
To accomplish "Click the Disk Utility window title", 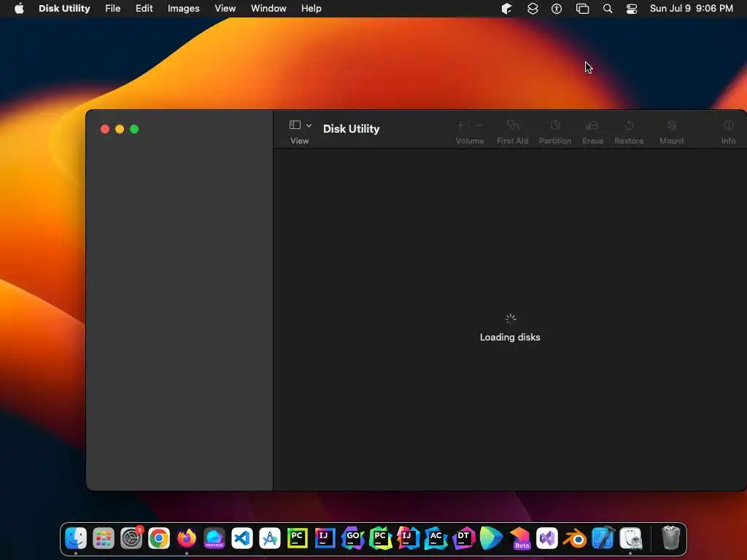I will click(x=351, y=128).
